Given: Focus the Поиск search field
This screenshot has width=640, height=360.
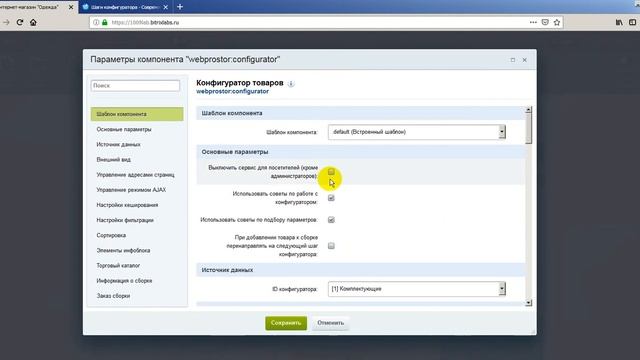Looking at the screenshot, I should (x=135, y=86).
